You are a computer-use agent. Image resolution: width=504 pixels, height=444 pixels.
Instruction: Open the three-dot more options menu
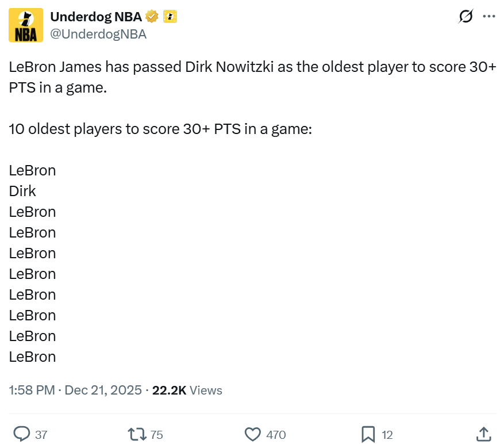(x=488, y=17)
